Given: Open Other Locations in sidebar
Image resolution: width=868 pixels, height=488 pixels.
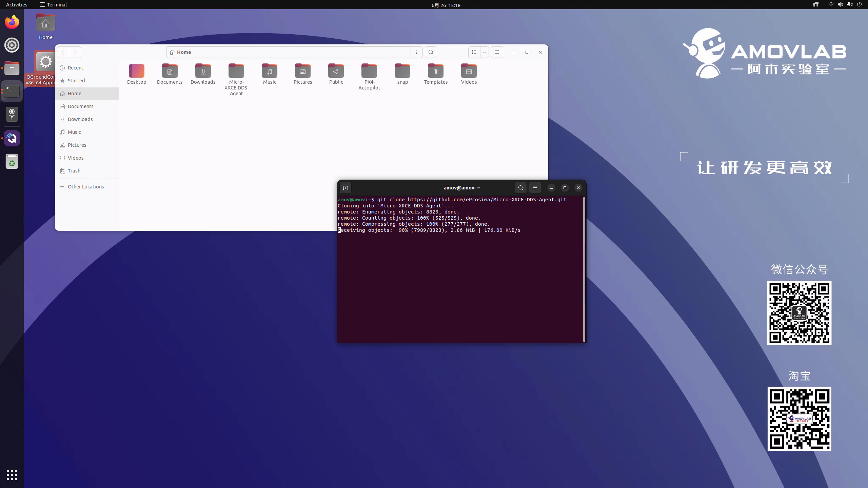Looking at the screenshot, I should 87,187.
